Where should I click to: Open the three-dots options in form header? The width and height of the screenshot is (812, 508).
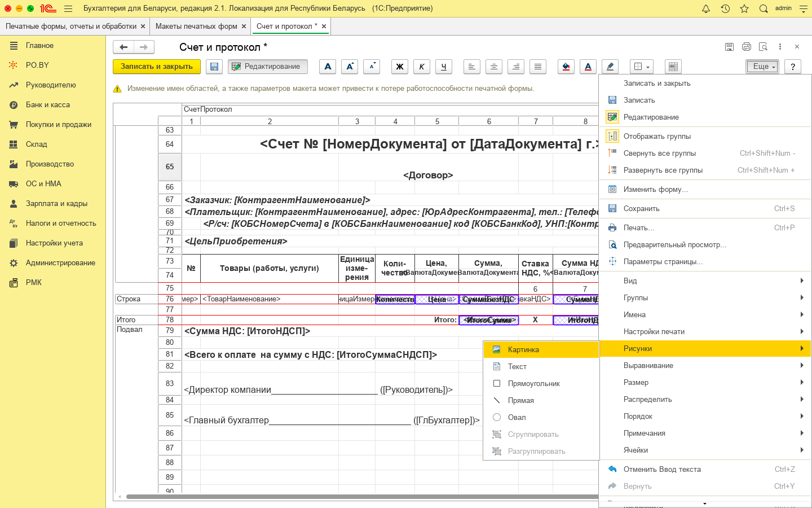780,47
